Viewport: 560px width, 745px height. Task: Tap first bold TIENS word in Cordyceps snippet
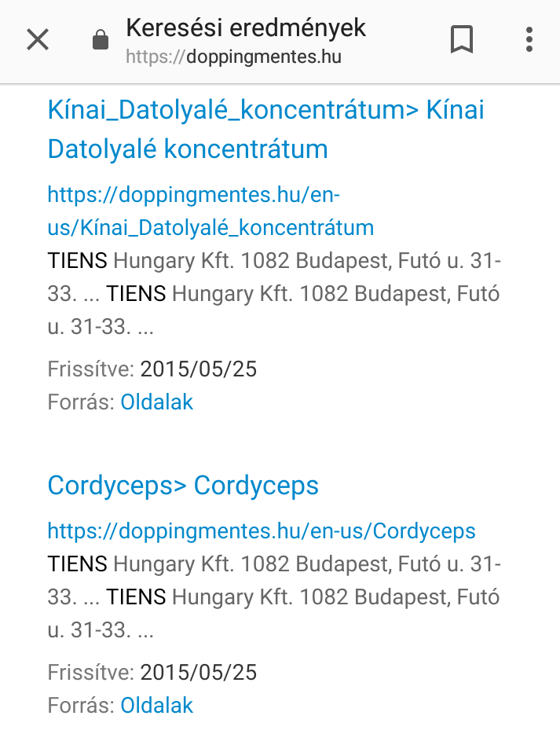78,564
